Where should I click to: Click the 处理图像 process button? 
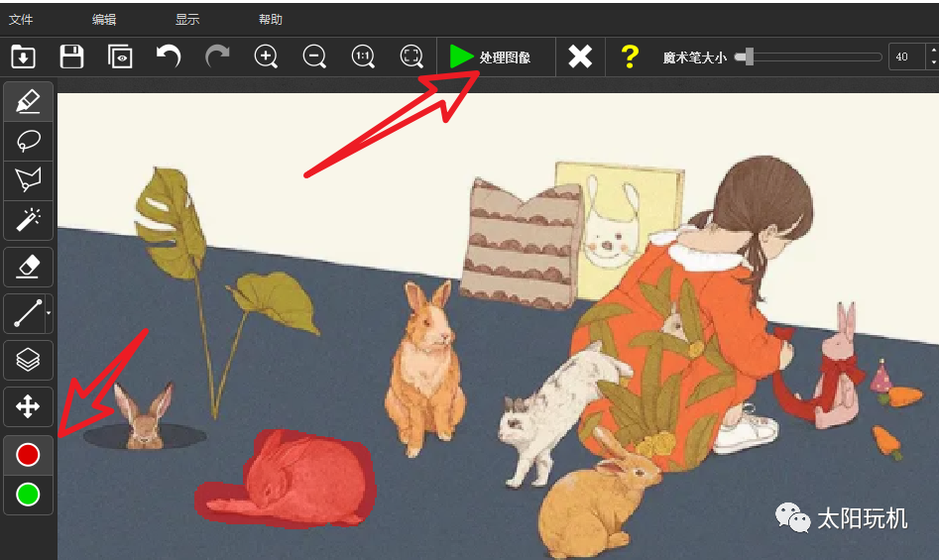491,57
